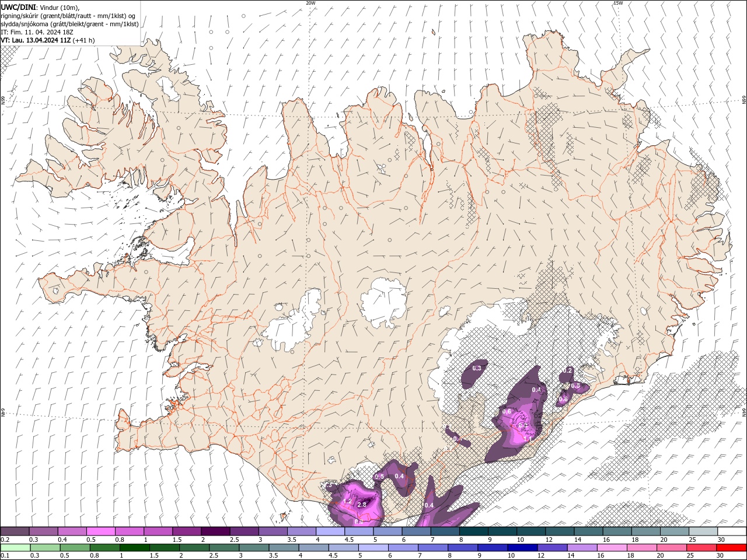This screenshot has width=747, height=560.
Task: Click the light gray upper-row swatch between 25 and 30
Action: tap(704, 531)
